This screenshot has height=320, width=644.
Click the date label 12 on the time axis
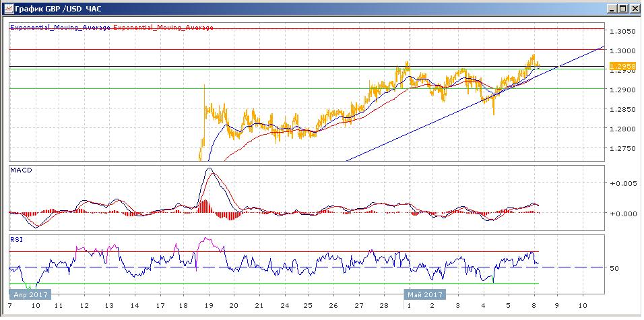click(x=84, y=306)
